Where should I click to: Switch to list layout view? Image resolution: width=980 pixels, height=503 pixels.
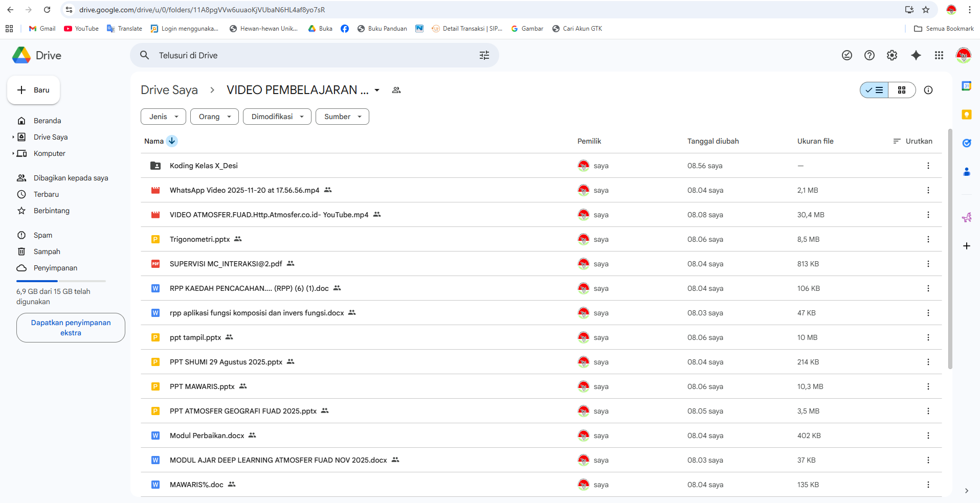[874, 90]
